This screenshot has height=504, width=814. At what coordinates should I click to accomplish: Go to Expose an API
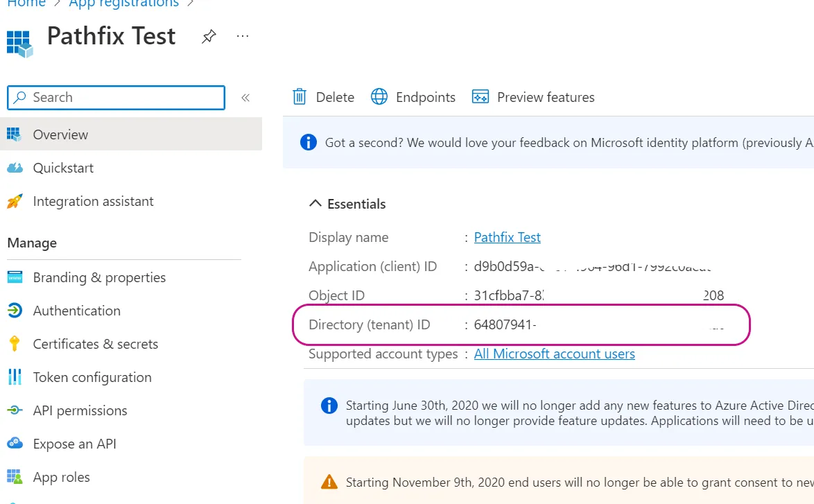coord(74,444)
